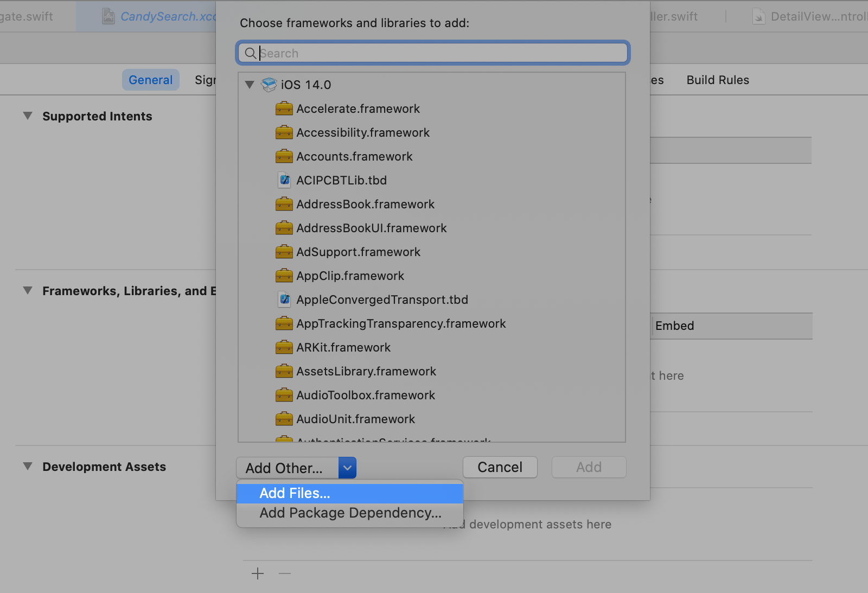Click the Cancel button
Viewport: 868px width, 593px height.
[500, 467]
